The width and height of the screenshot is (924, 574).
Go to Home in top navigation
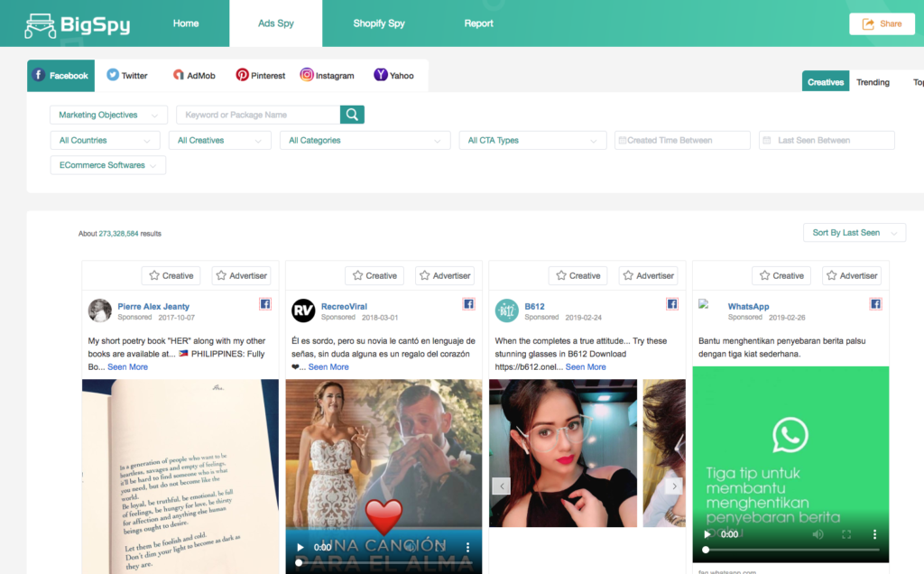pyautogui.click(x=186, y=23)
